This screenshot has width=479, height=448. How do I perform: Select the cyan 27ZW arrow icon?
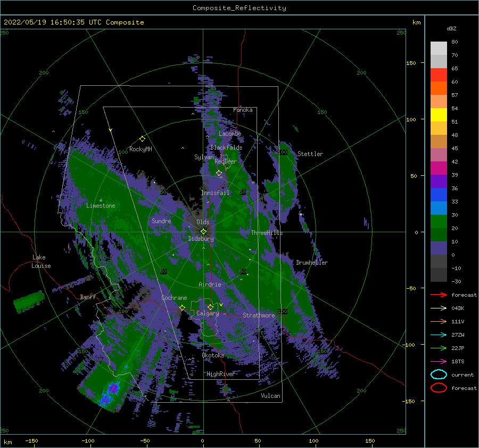(x=439, y=335)
